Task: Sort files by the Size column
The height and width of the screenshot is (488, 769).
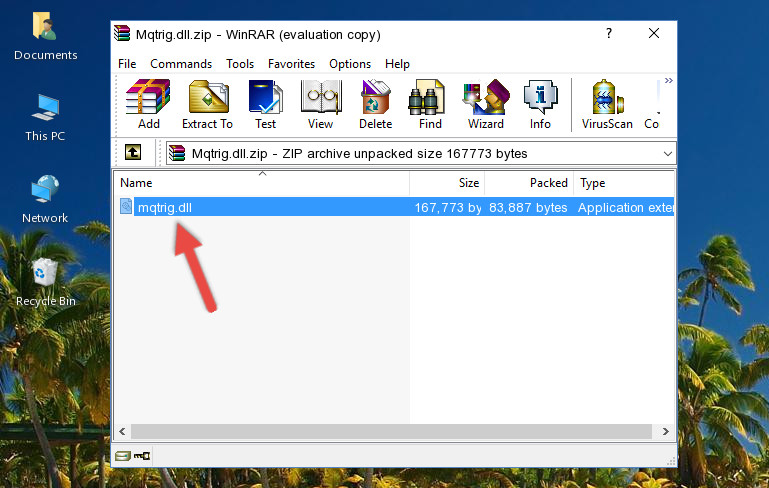Action: pos(447,183)
